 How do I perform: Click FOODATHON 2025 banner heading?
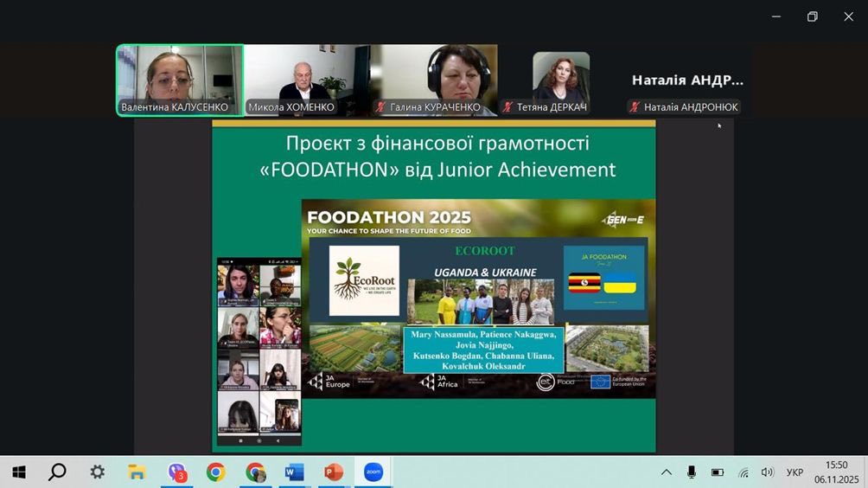[389, 217]
